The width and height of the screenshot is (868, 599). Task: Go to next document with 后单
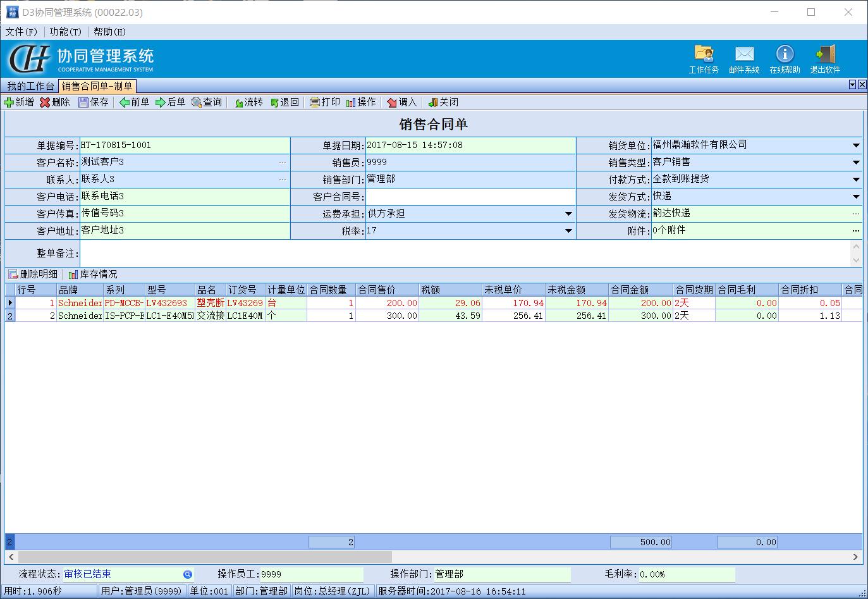click(x=170, y=102)
